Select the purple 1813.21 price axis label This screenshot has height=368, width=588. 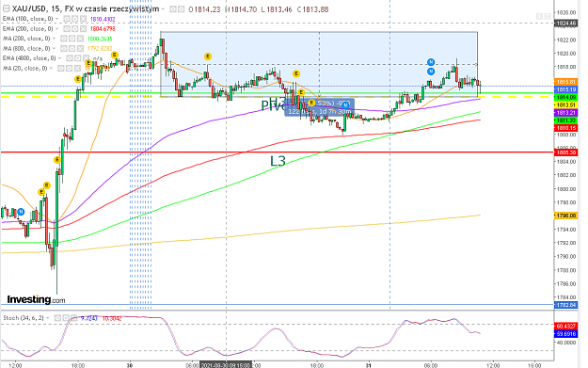(x=565, y=113)
